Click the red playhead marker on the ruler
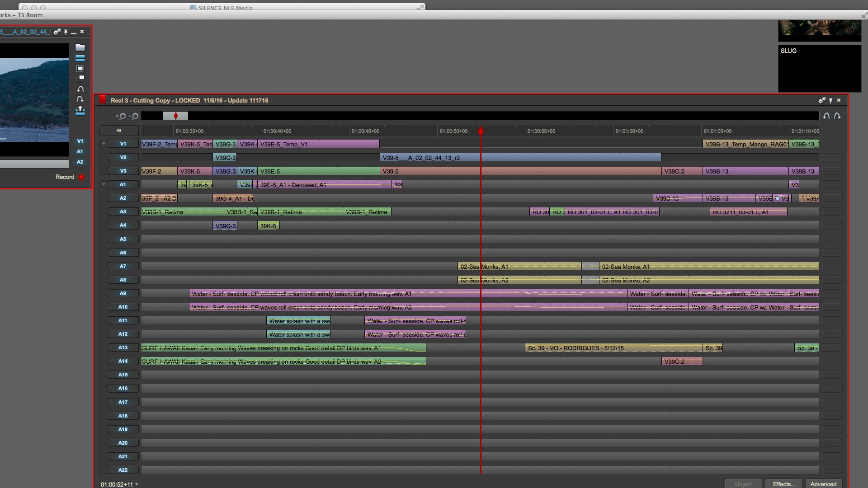 pos(481,131)
